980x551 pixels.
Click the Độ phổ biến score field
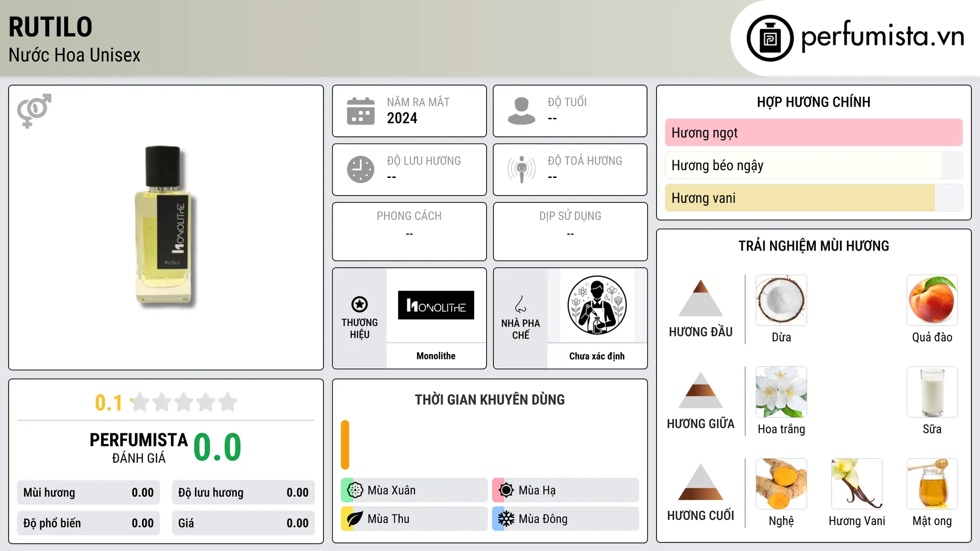point(89,523)
